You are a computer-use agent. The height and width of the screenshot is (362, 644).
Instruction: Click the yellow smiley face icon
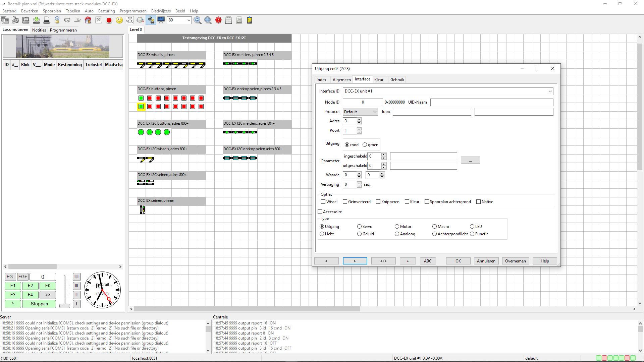(x=119, y=20)
